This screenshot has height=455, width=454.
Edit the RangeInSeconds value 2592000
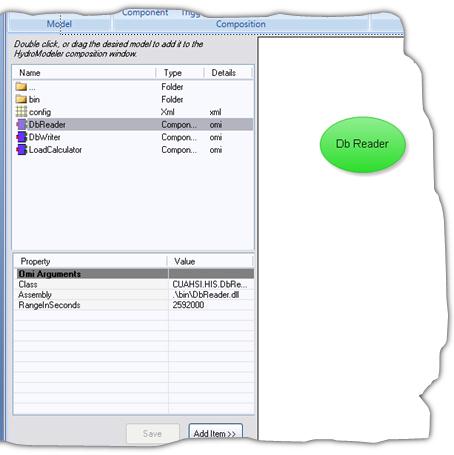211,305
